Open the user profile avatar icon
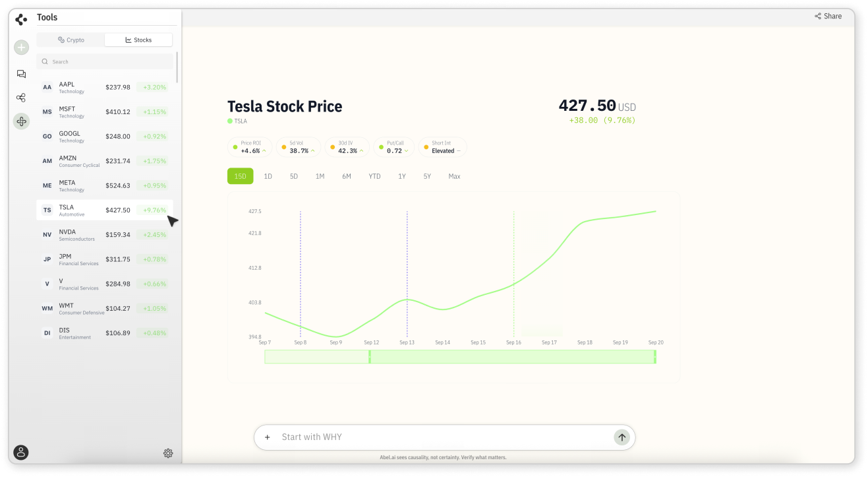The width and height of the screenshot is (868, 477). 21,453
